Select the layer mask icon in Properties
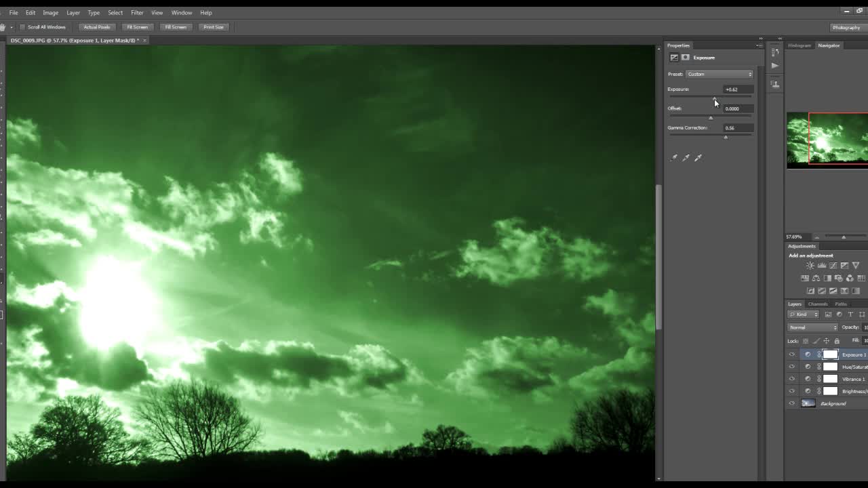This screenshot has width=868, height=488. pos(686,58)
